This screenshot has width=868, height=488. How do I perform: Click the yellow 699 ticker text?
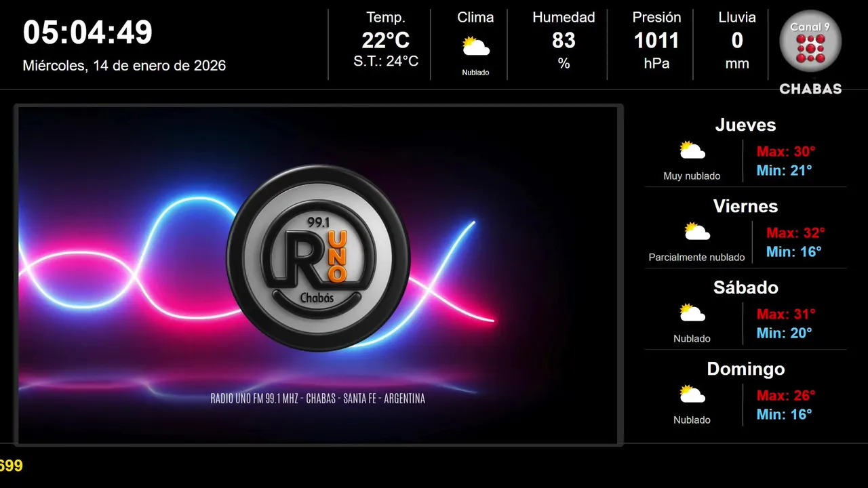(11, 466)
